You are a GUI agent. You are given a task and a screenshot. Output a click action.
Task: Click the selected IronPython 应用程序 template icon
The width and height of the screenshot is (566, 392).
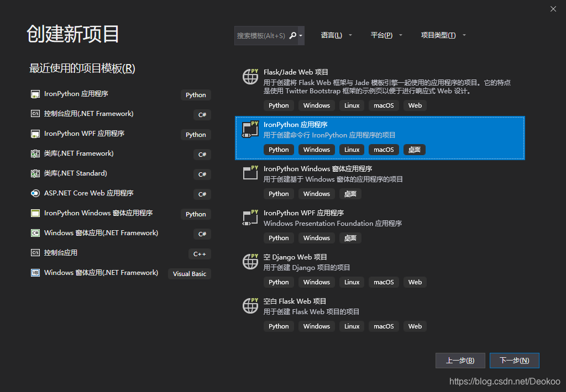[x=250, y=129]
